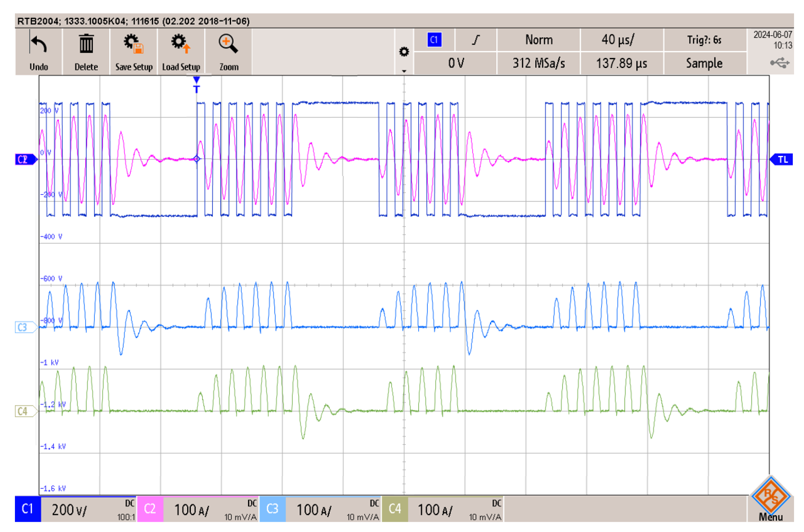The height and width of the screenshot is (532, 804).
Task: Click the TL trigger level marker
Action: coord(783,159)
